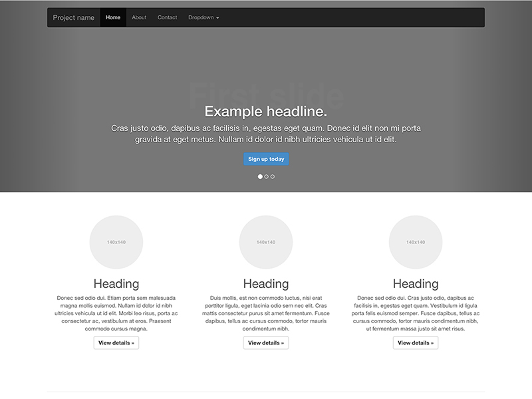The image size is (532, 399).
Task: Click the middle column 140x140 circle image
Action: [x=266, y=242]
